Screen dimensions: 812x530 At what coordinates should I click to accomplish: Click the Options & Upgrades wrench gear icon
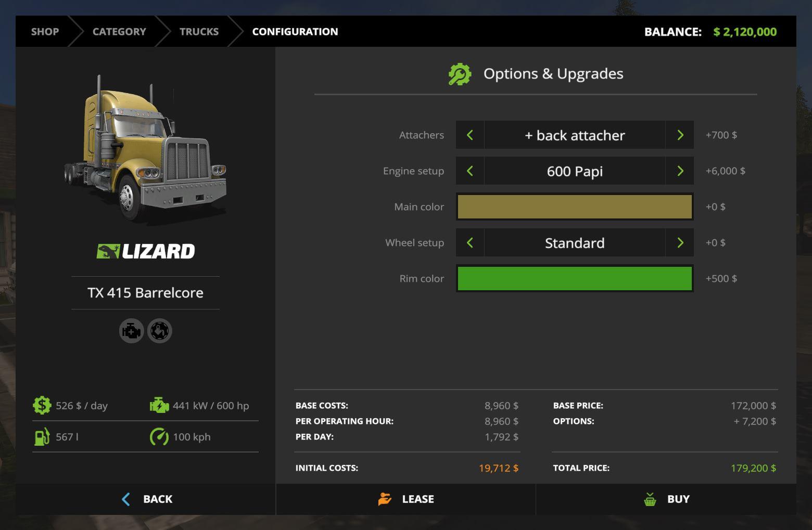(x=460, y=74)
